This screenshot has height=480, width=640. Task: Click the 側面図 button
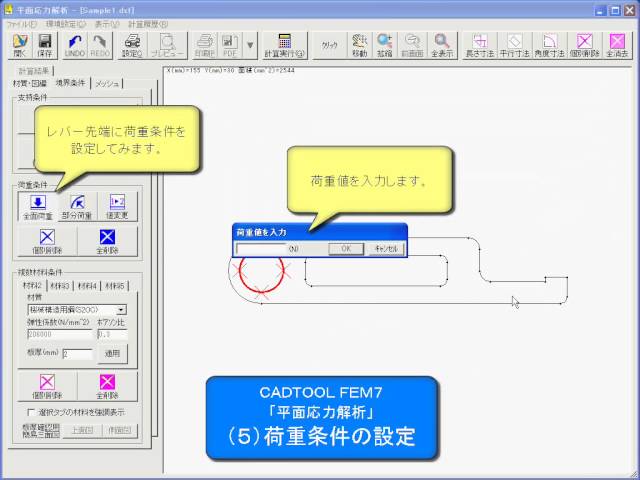click(119, 430)
